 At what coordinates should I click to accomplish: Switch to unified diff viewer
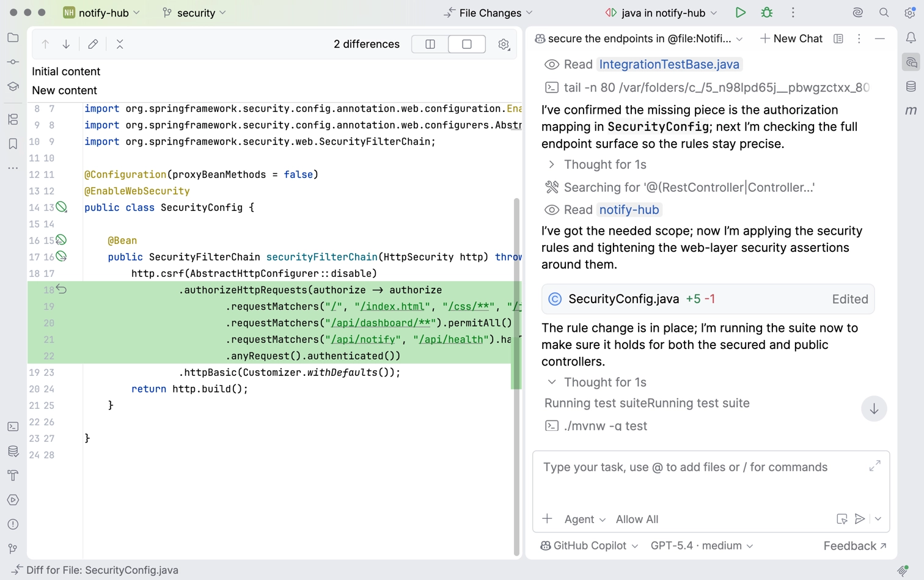(467, 44)
